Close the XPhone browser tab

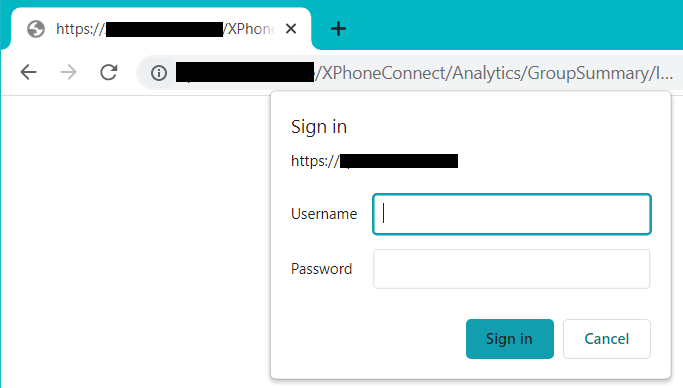pos(291,29)
